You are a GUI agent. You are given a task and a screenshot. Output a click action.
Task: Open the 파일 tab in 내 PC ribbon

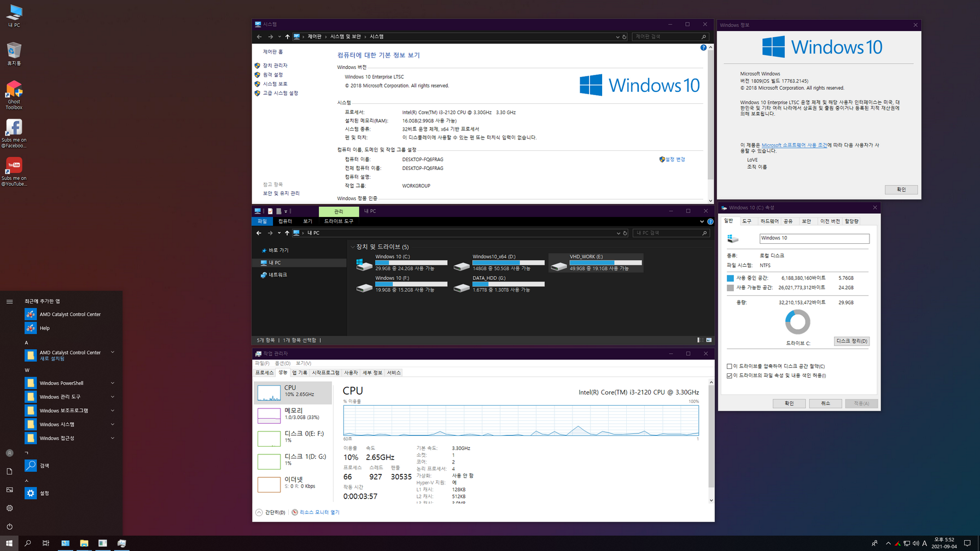(262, 221)
